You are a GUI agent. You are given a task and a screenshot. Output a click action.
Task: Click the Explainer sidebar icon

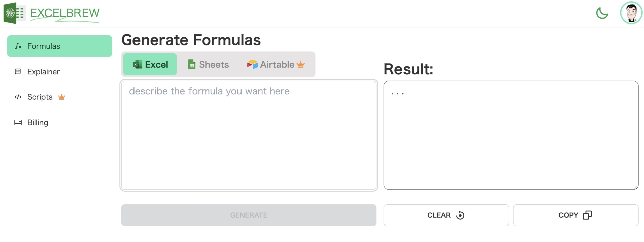[x=18, y=72]
